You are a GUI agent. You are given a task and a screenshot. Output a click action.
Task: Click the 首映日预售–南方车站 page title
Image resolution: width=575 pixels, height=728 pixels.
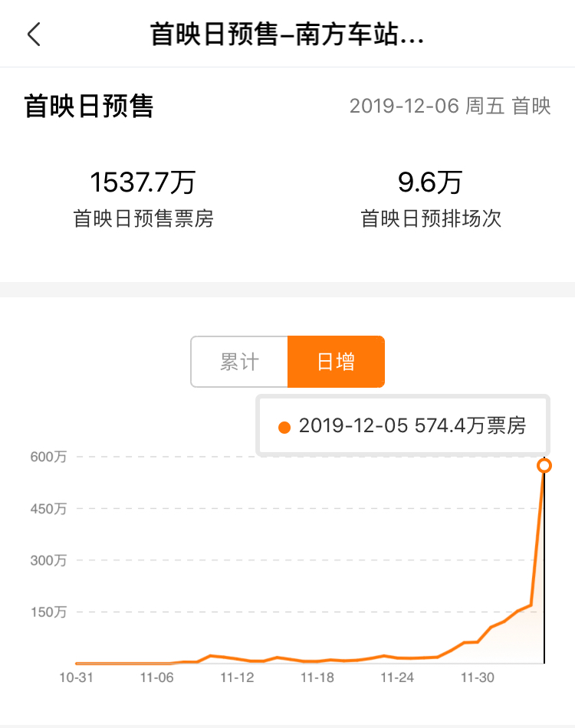pos(287,34)
